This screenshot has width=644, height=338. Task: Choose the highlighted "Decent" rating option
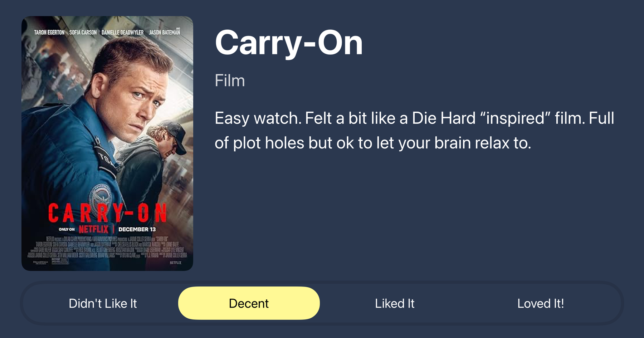point(249,303)
